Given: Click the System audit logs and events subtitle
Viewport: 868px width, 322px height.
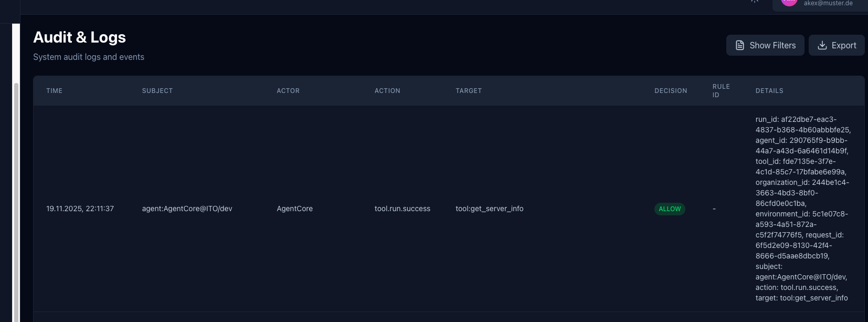Looking at the screenshot, I should 89,57.
